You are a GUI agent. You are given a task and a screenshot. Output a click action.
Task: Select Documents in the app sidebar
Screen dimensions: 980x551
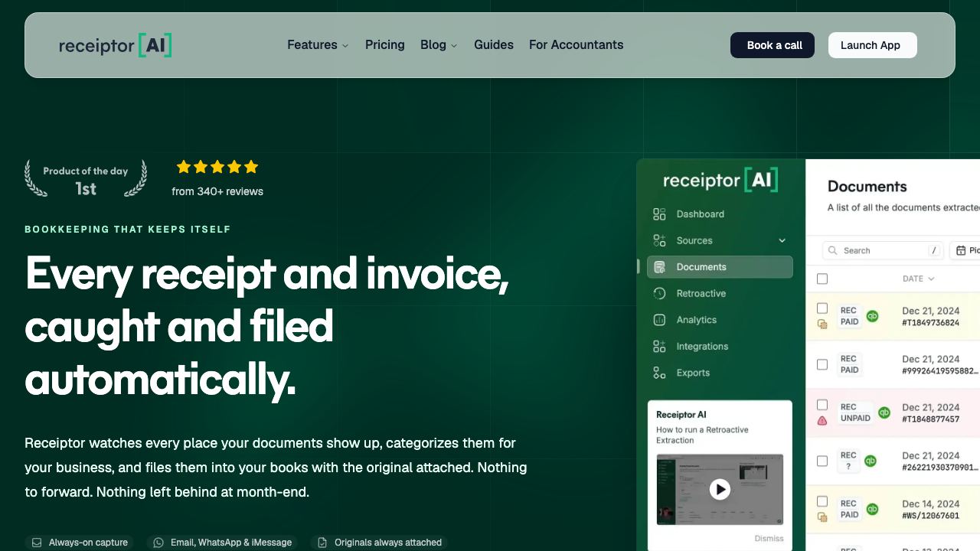point(720,267)
